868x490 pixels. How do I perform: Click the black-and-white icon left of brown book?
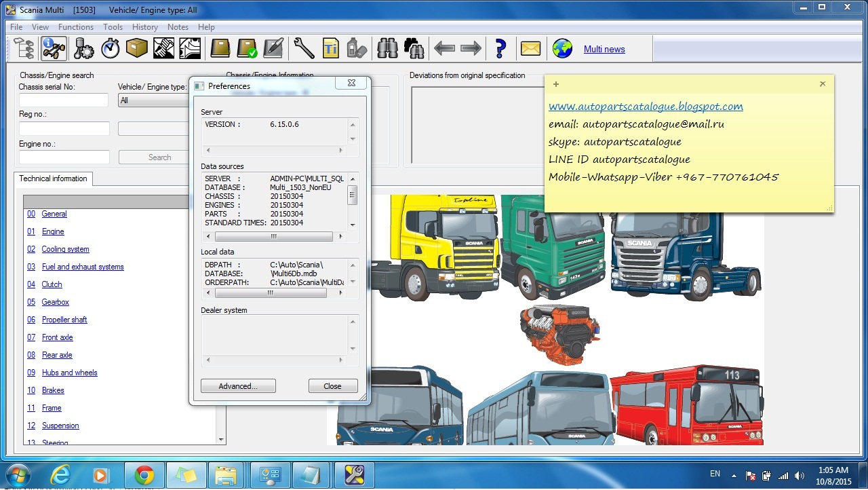(x=190, y=48)
